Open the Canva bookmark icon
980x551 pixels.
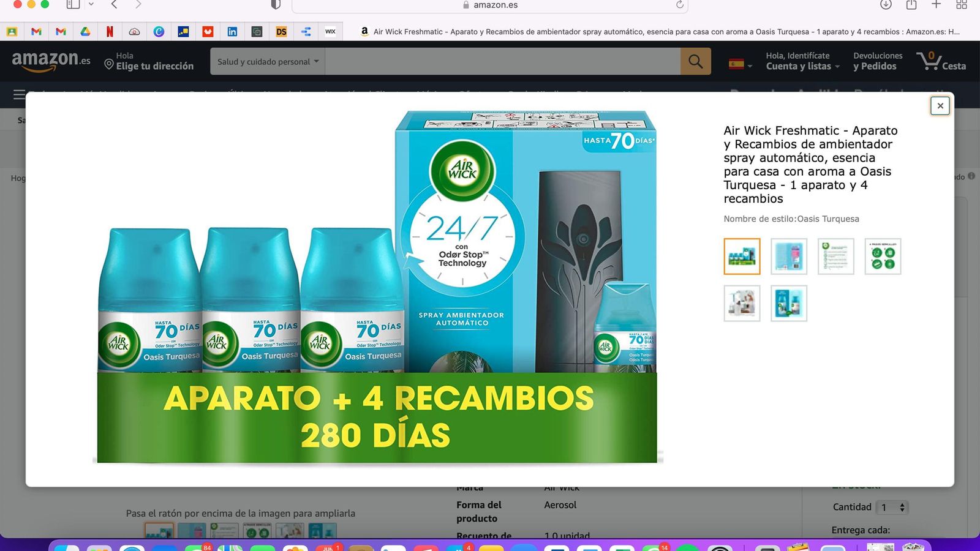[x=159, y=31]
